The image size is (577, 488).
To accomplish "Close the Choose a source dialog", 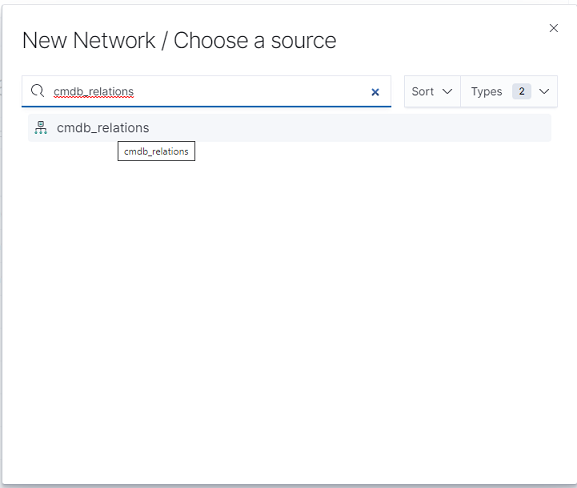I will point(553,28).
